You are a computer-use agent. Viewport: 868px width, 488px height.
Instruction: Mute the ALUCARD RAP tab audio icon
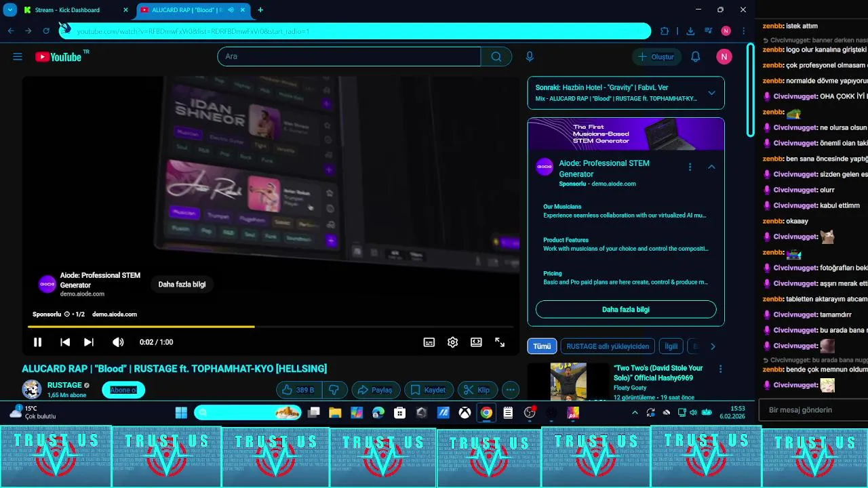click(232, 10)
